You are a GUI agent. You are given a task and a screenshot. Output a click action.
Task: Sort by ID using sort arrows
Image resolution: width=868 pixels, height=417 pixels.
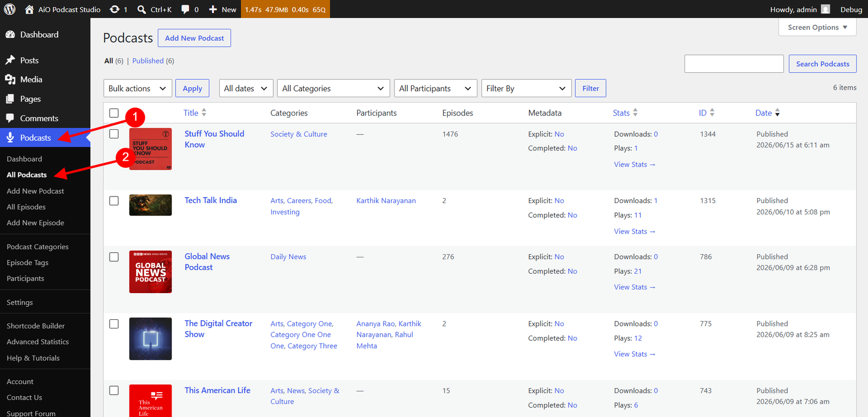[x=712, y=113]
